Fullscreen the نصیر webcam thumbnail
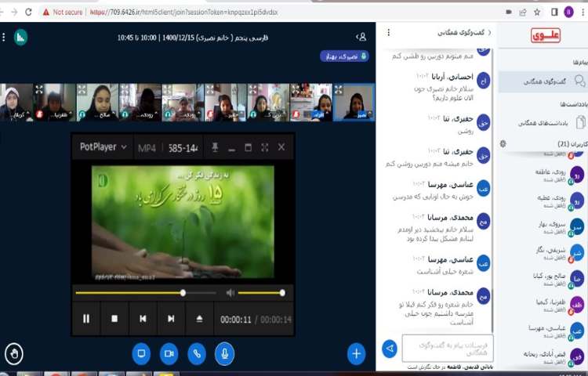The height and width of the screenshot is (376, 588). coord(338,89)
